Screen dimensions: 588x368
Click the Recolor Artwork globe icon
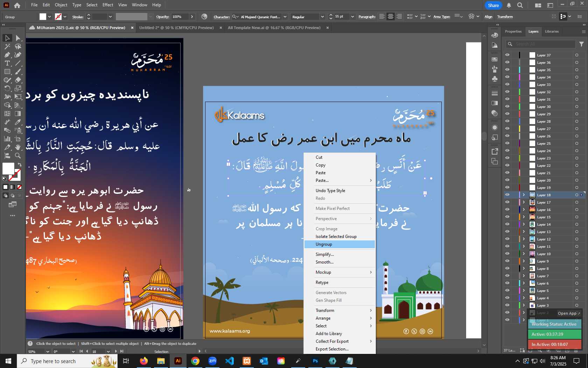point(204,16)
